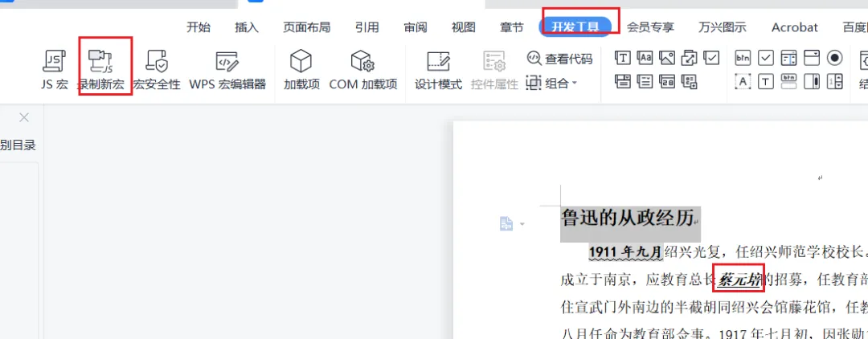Insert building block gallery content control
This screenshot has width=868, height=339.
point(690,58)
